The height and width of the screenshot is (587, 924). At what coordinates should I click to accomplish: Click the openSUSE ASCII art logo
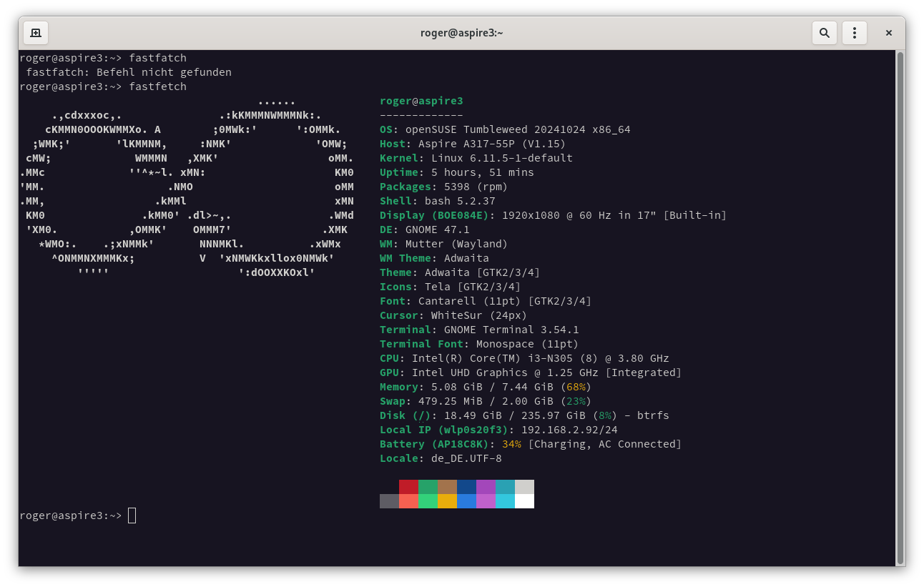click(x=187, y=193)
